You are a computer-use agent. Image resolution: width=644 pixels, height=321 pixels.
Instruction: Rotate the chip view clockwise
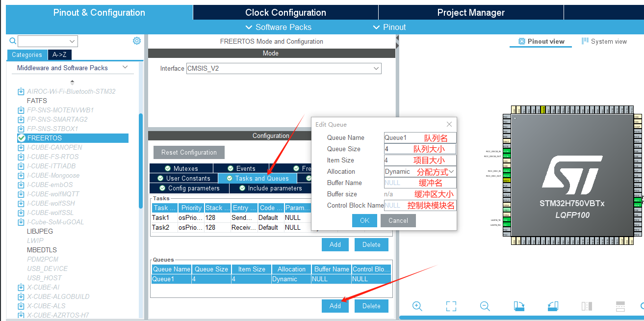click(519, 306)
